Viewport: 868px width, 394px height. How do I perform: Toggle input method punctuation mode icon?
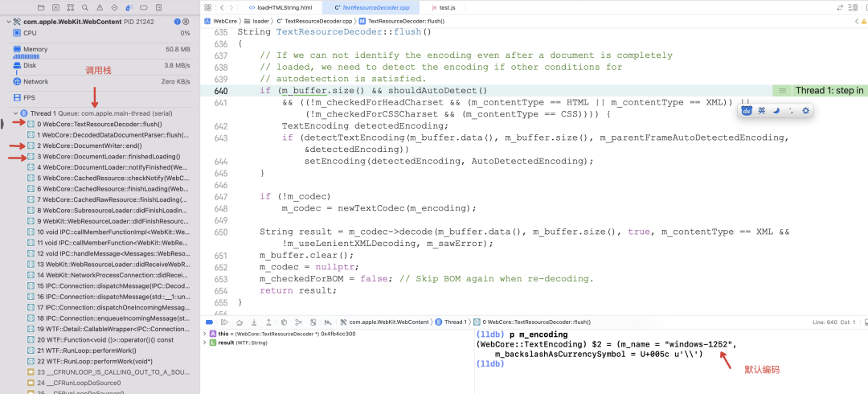tap(791, 111)
